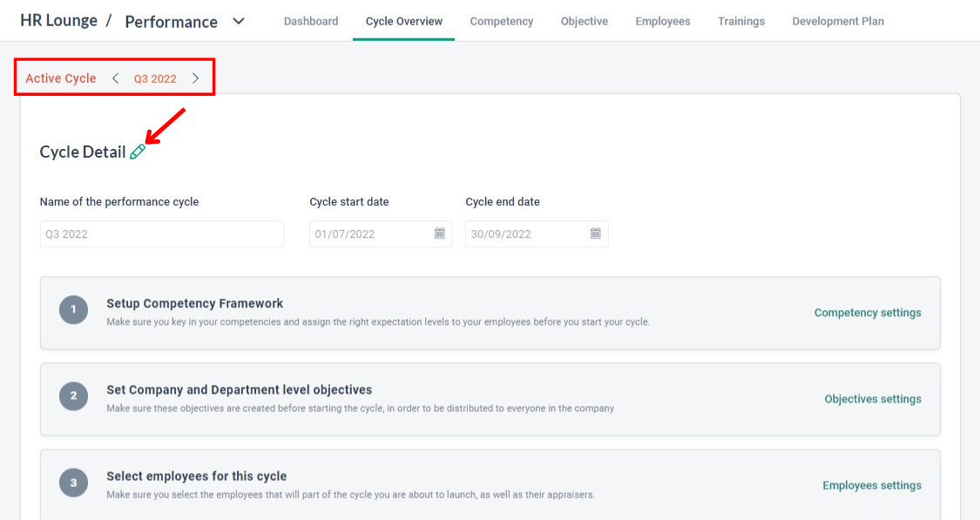Click the performance cycle name field
Image resolution: width=980 pixels, height=520 pixels.
tap(162, 233)
